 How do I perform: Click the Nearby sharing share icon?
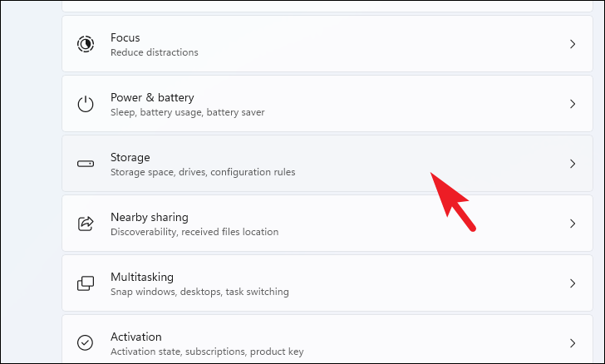(86, 224)
